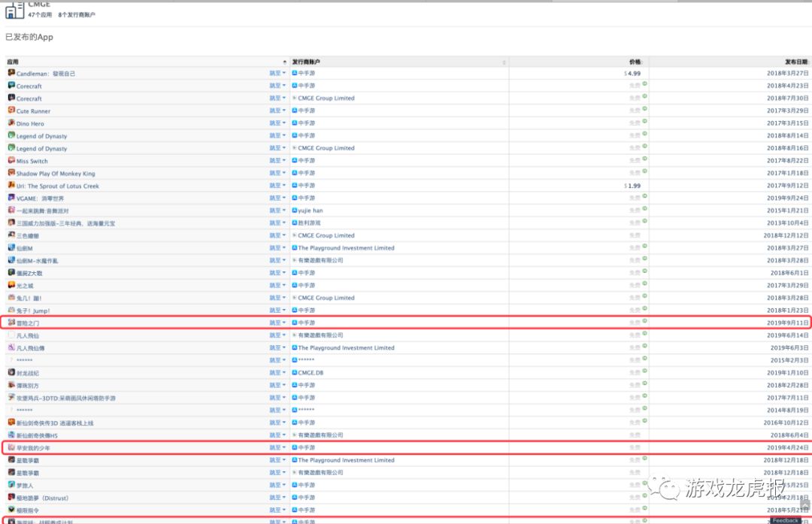
Task: Open the 極地噩夢 (Distrust) app link
Action: [42, 498]
